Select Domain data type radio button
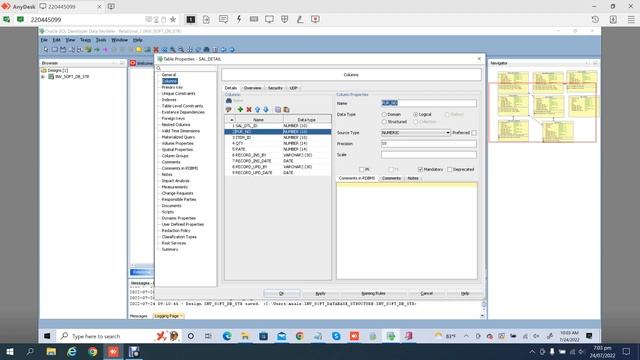The height and width of the screenshot is (360, 640). pyautogui.click(x=384, y=115)
